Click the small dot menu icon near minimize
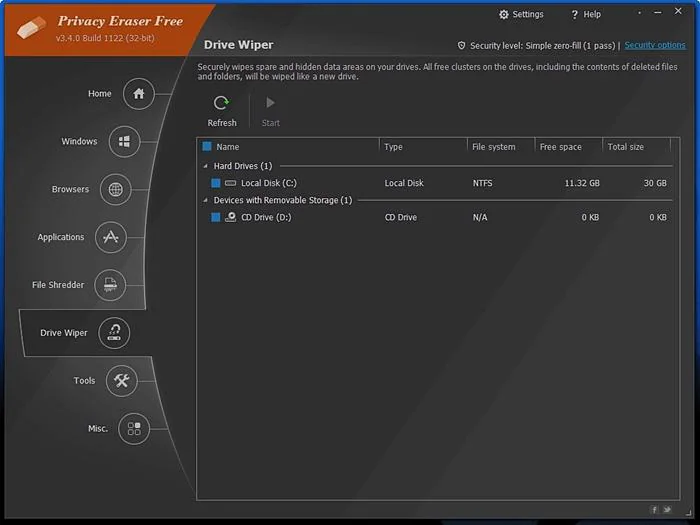 pos(639,13)
